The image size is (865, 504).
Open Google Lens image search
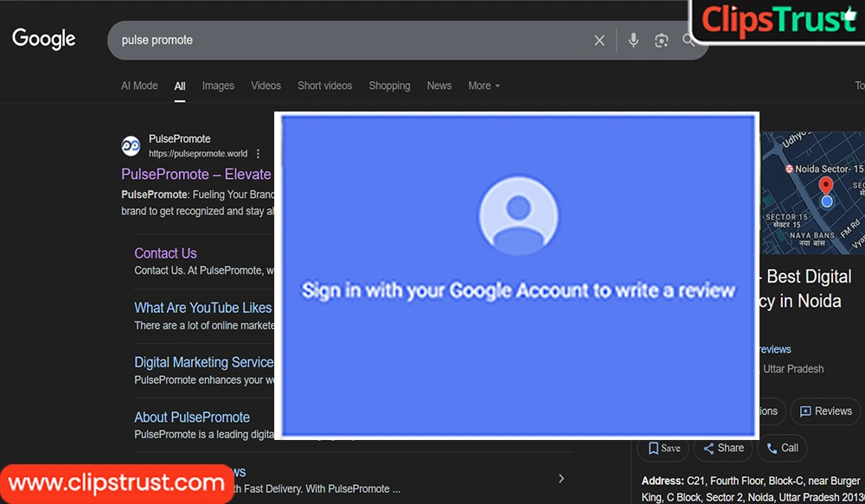(x=662, y=41)
